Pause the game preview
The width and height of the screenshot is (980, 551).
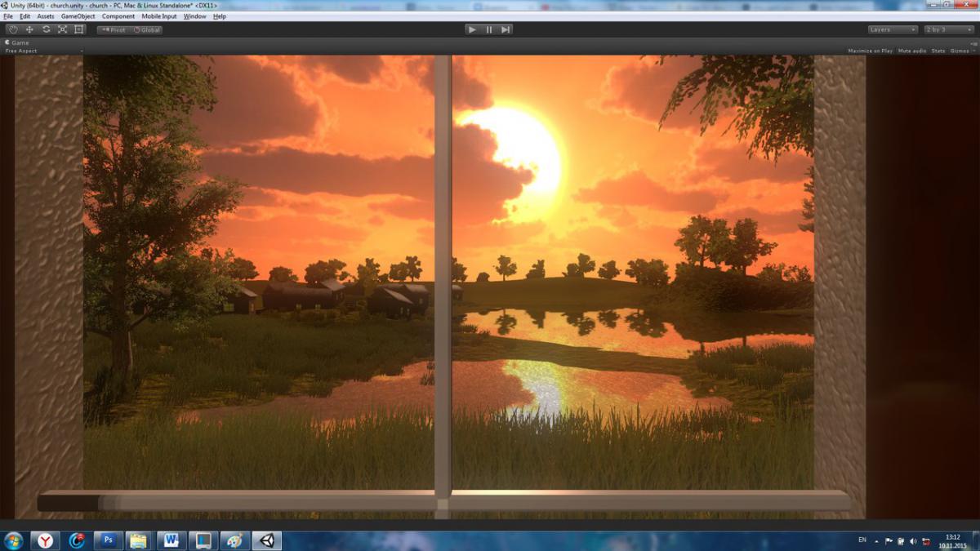coord(489,29)
